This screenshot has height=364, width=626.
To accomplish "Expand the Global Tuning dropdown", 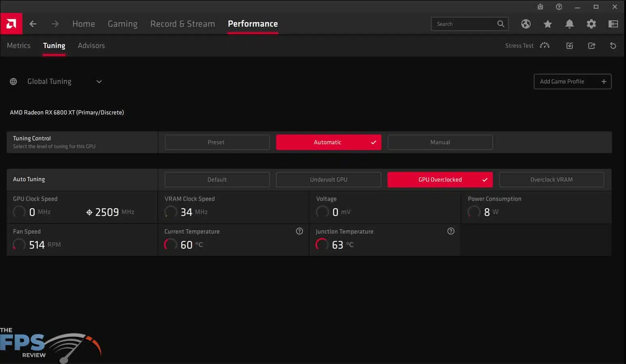I will point(98,81).
